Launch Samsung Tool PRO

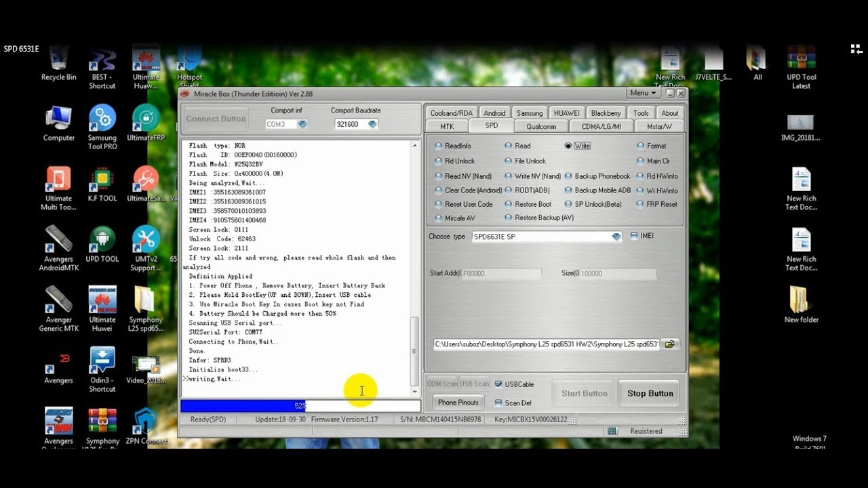[x=102, y=127]
